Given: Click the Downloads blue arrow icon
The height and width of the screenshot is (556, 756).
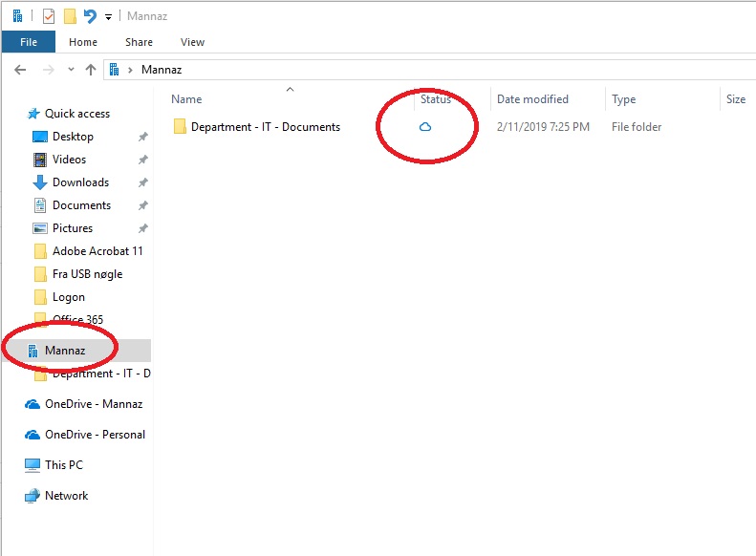Looking at the screenshot, I should click(x=40, y=182).
